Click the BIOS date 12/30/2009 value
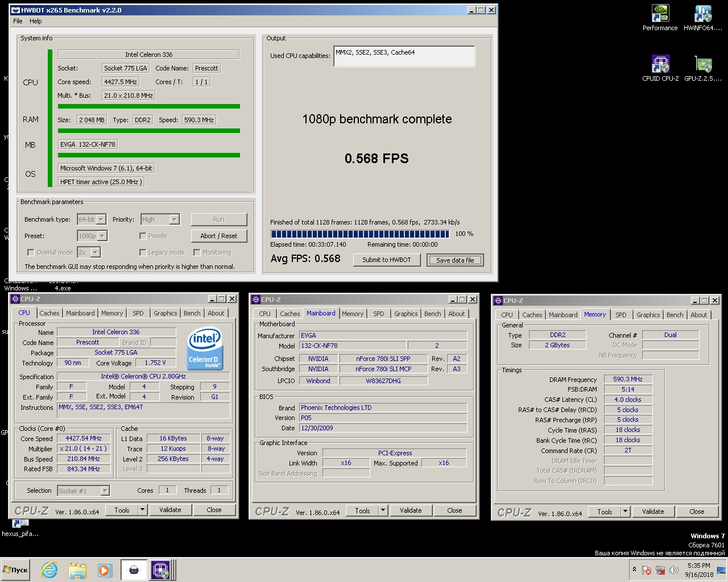This screenshot has height=582, width=728. [x=383, y=428]
